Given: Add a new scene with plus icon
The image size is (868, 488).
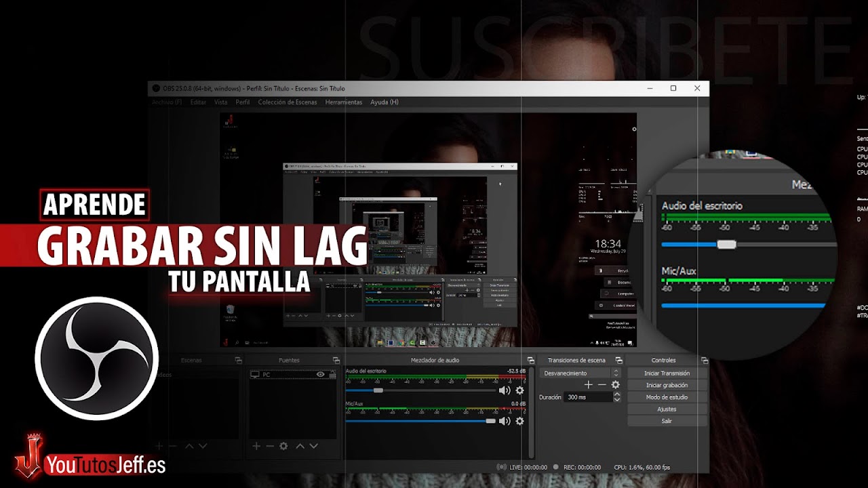Looking at the screenshot, I should click(159, 446).
